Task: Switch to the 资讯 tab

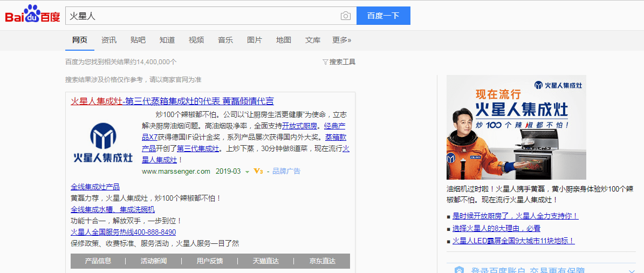Action: pyautogui.click(x=109, y=40)
